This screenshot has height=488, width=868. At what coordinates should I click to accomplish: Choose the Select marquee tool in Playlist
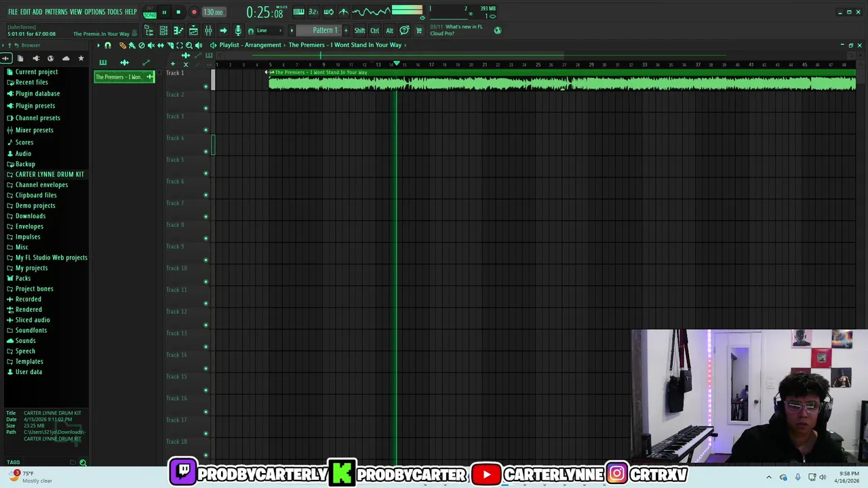[180, 45]
